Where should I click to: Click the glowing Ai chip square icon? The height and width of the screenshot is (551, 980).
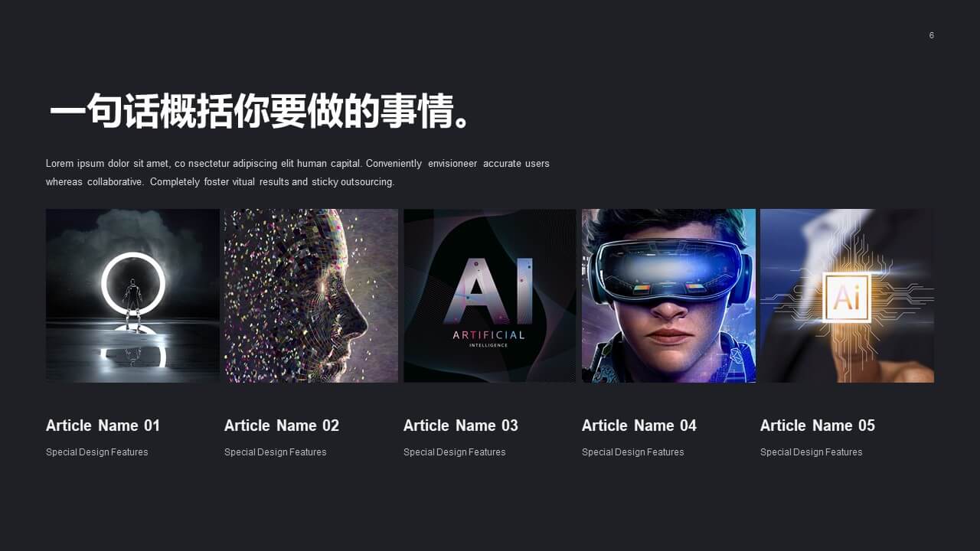coord(847,297)
